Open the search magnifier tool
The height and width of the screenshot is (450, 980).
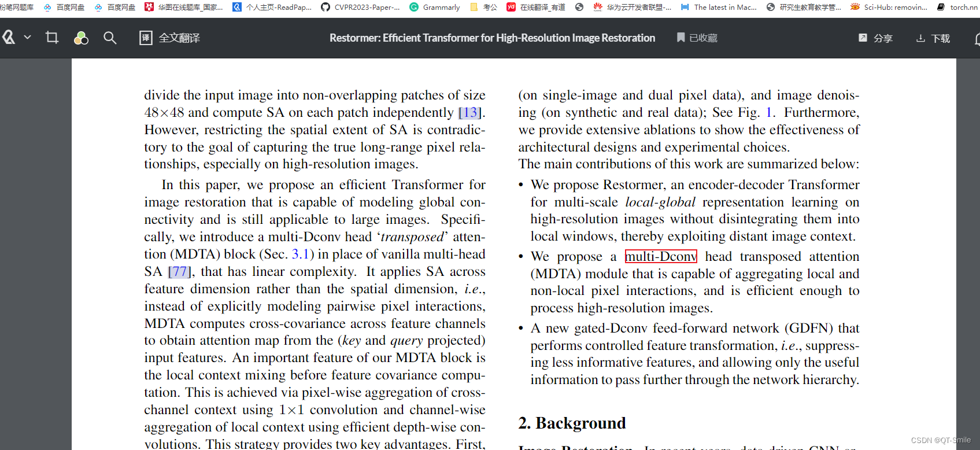110,38
